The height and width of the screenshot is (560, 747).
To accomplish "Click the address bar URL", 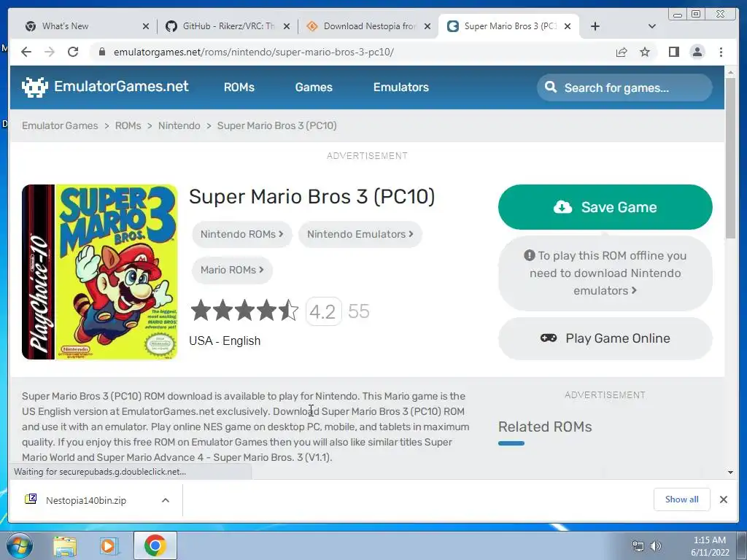I will tap(253, 52).
